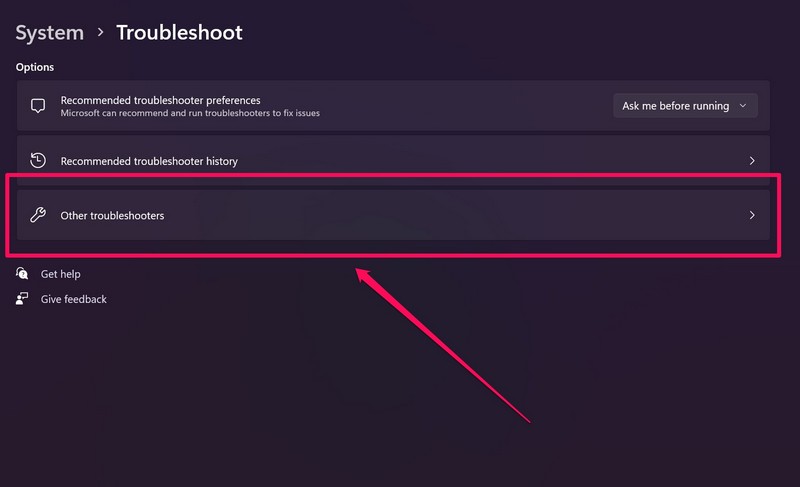
Task: Open the Give feedback link
Action: (73, 299)
